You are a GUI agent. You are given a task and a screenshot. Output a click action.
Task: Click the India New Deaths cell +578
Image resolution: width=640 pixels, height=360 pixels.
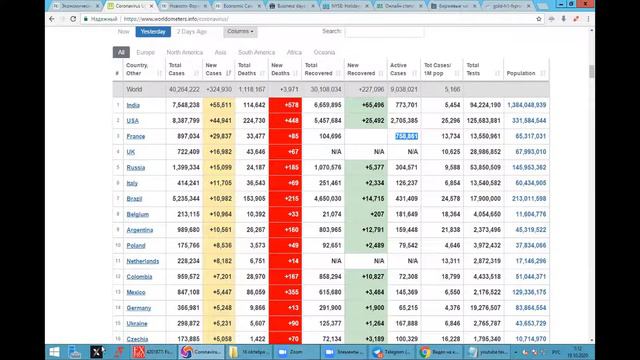(285, 105)
